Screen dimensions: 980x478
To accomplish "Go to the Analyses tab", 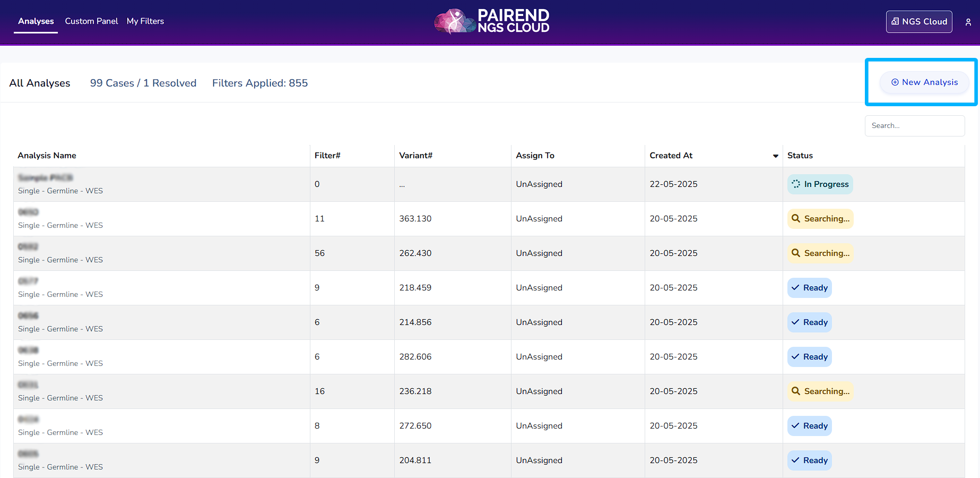I will tap(36, 21).
